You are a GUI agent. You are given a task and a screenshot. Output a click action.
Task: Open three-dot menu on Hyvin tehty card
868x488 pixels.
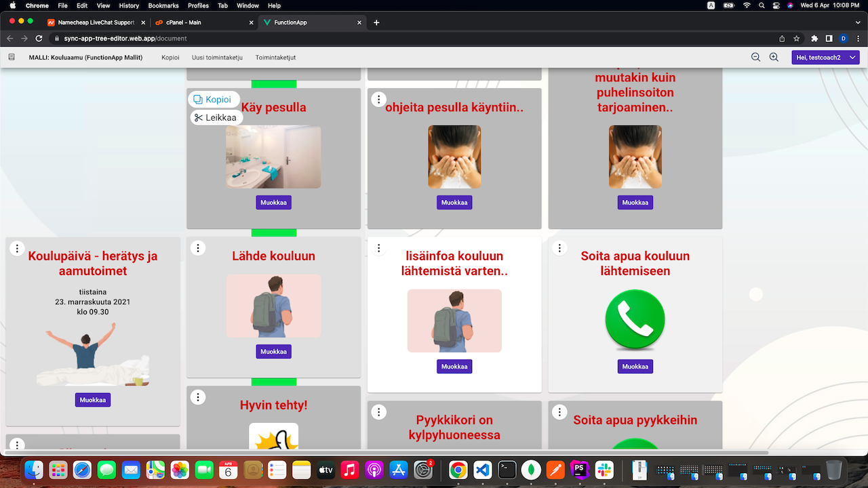point(197,397)
